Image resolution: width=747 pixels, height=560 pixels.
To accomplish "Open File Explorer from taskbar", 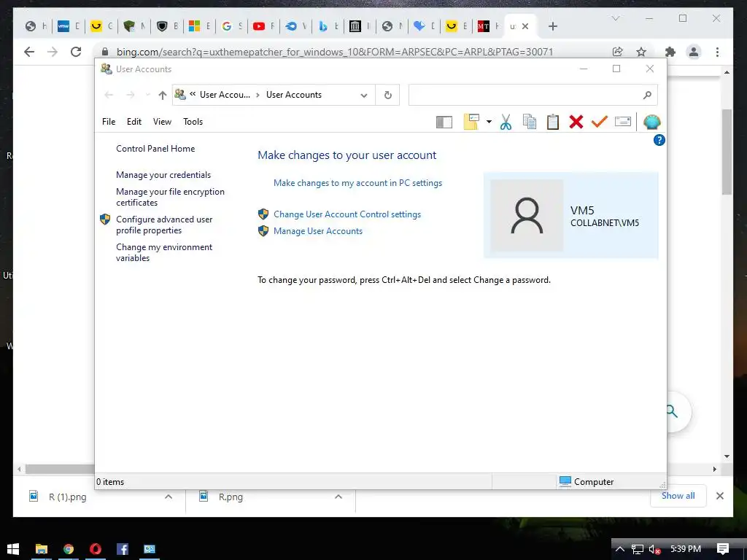I will pyautogui.click(x=42, y=548).
